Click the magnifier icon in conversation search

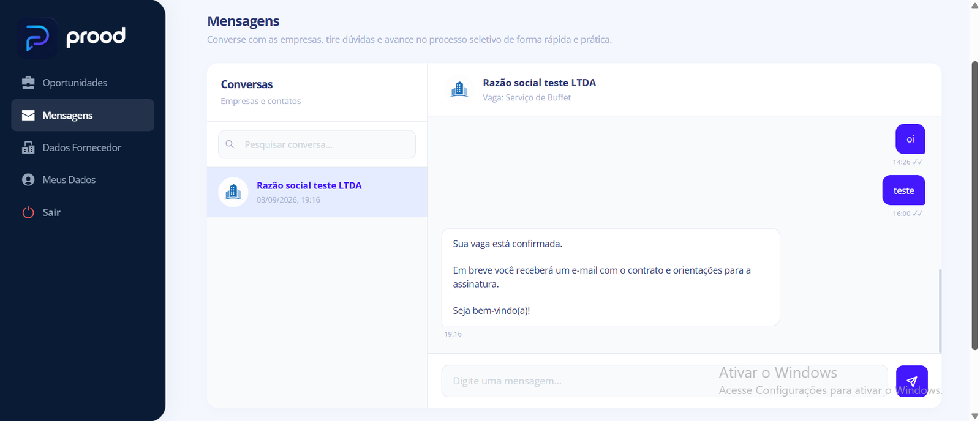(230, 144)
